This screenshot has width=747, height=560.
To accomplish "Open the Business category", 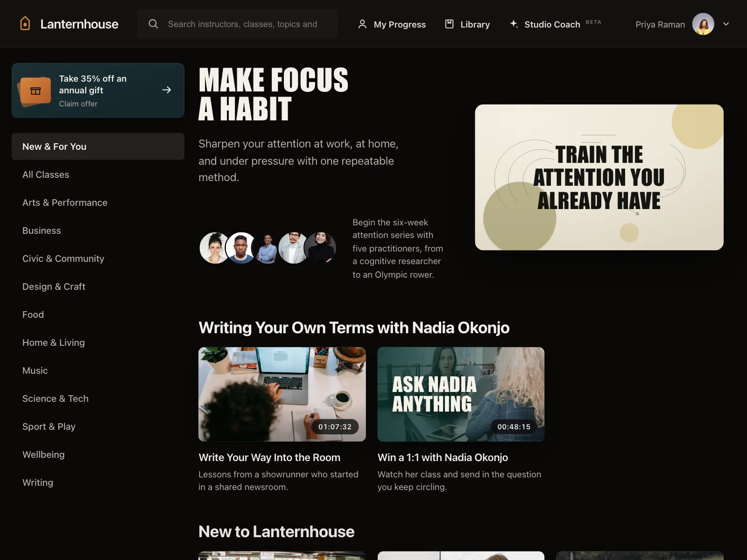I will (x=98, y=231).
